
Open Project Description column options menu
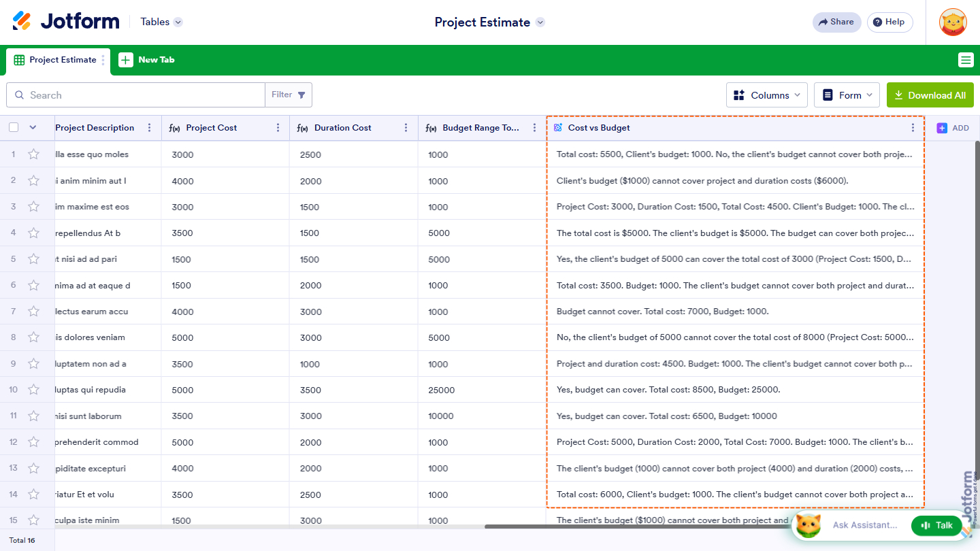point(150,128)
